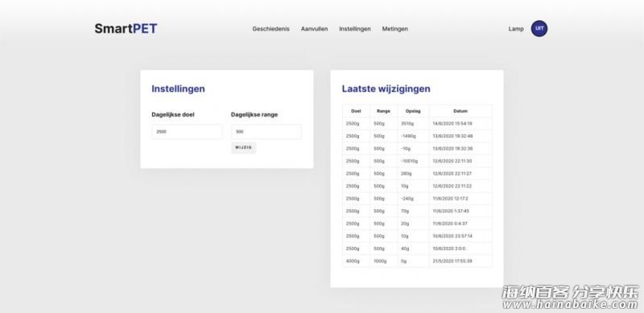Viewport: 644px width, 313px height.
Task: Toggle the Lamp UIT round button
Action: pyautogui.click(x=539, y=29)
